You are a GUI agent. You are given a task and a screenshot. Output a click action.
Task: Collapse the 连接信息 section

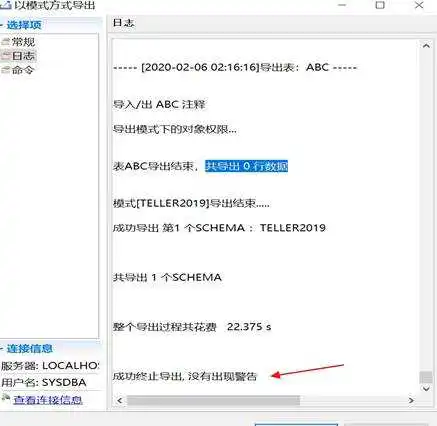point(2,349)
